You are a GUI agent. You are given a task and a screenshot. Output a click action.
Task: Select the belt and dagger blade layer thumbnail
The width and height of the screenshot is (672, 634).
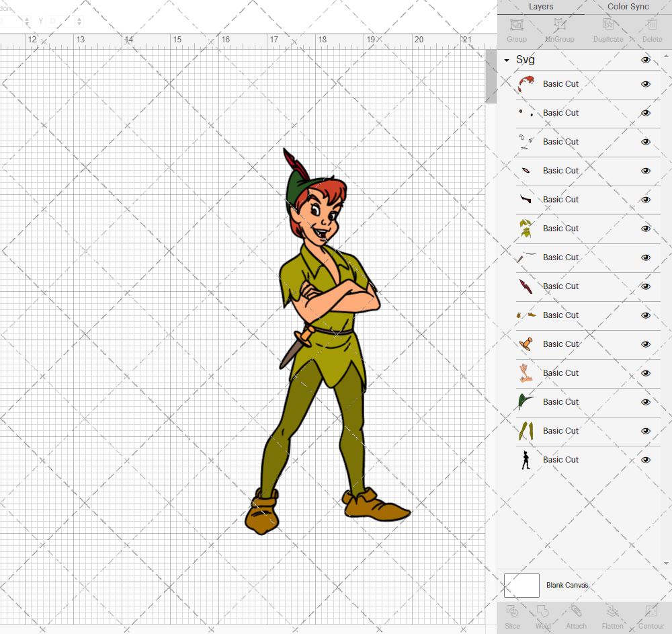coord(526,257)
